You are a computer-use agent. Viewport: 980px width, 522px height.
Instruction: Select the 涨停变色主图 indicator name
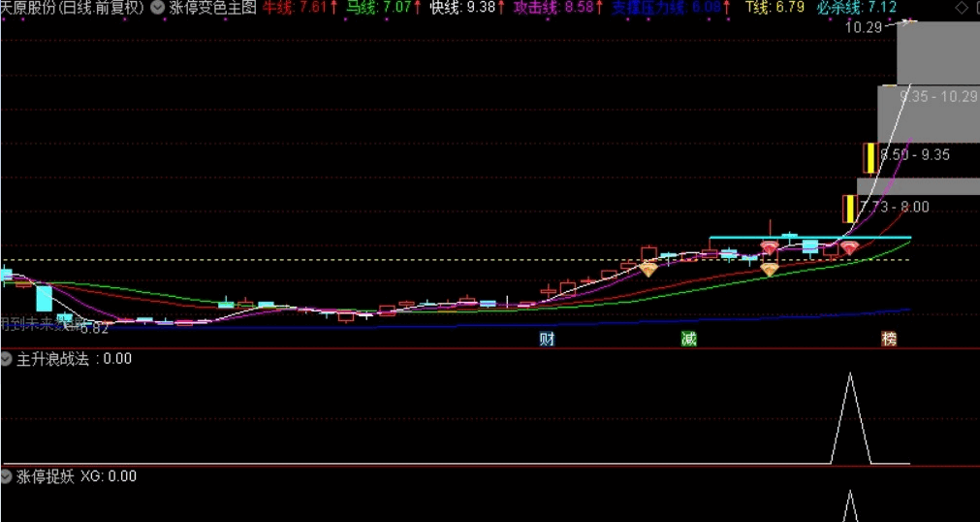[212, 8]
